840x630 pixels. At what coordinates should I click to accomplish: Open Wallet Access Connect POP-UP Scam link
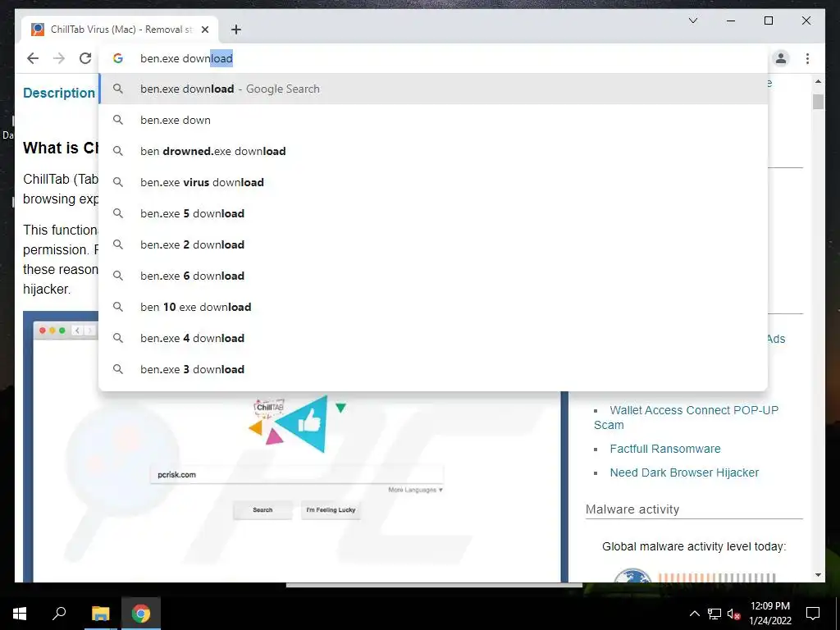(687, 418)
